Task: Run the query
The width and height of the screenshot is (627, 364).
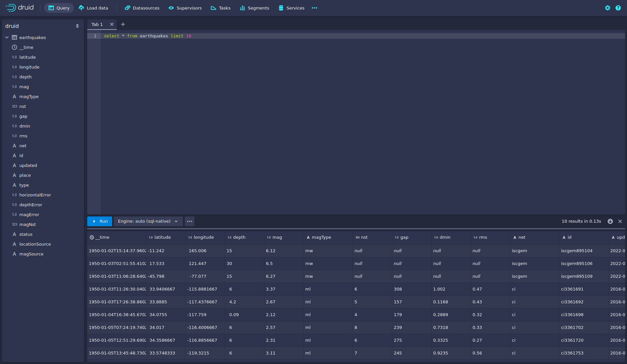Action: tap(100, 221)
